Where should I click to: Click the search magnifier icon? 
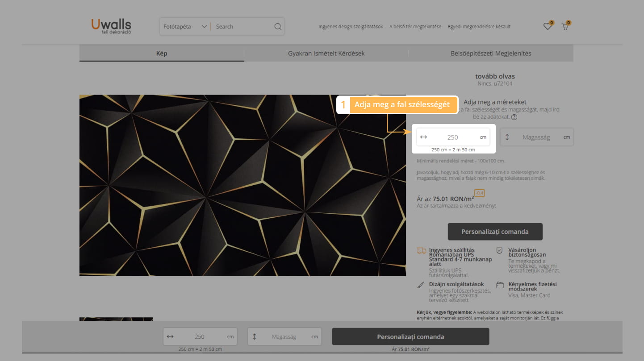tap(278, 27)
